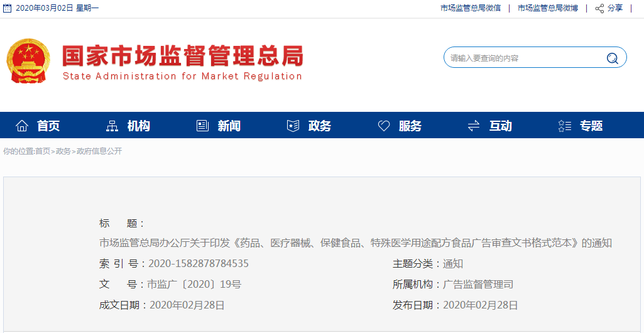
Task: Click the magnifier search icon
Action: [612, 58]
